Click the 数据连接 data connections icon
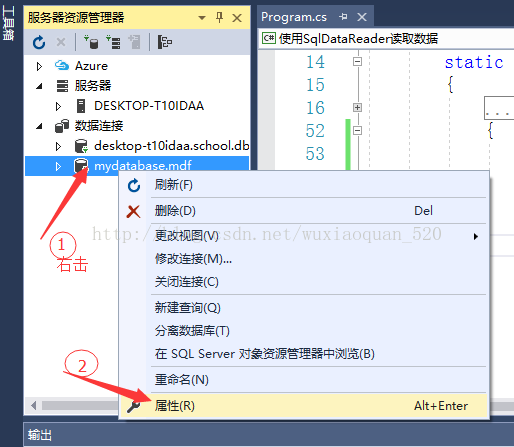 [62, 126]
